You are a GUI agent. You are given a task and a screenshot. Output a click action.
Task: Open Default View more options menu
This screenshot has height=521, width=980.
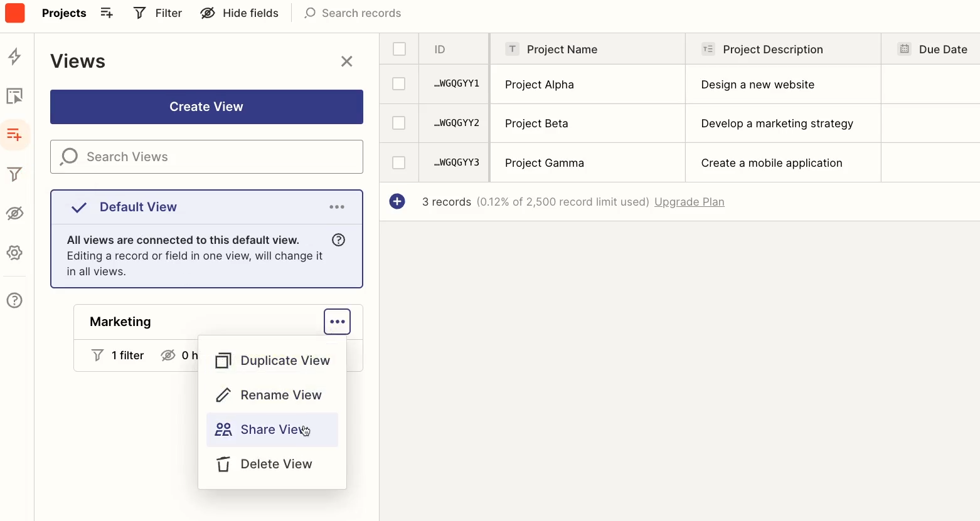tap(337, 207)
